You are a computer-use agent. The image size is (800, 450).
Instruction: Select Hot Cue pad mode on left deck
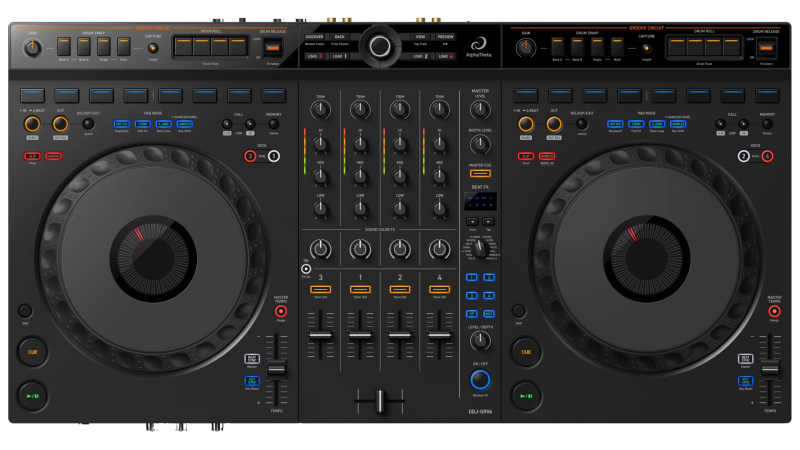coord(121,124)
